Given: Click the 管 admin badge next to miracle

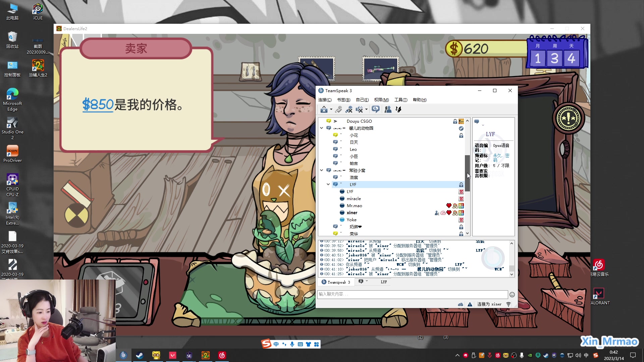Looking at the screenshot, I should pyautogui.click(x=461, y=199).
